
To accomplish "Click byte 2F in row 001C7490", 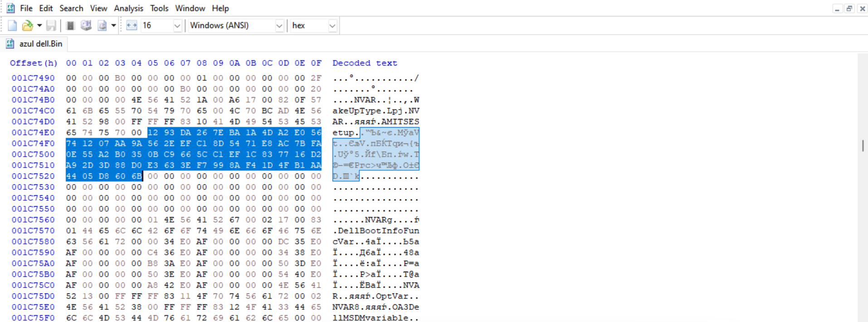I will tap(316, 78).
